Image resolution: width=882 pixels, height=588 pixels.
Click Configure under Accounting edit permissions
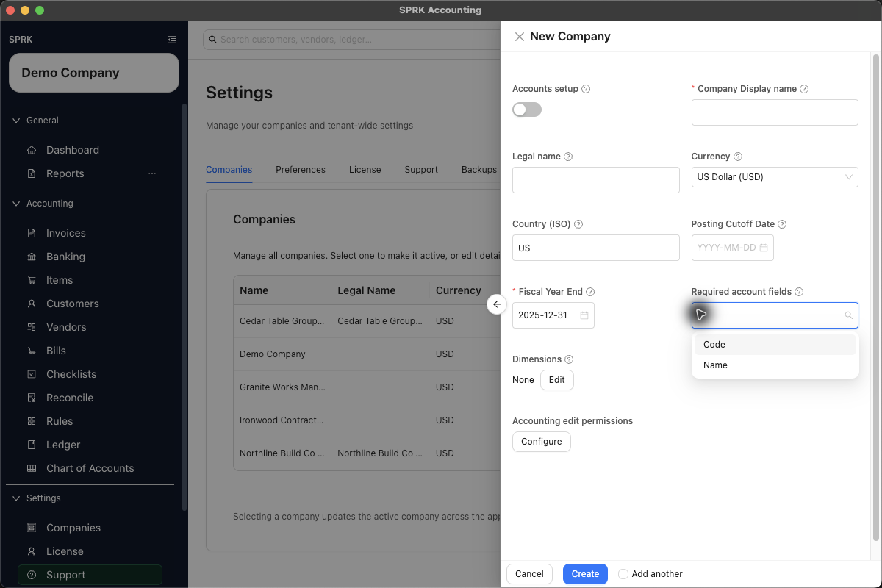(x=542, y=442)
